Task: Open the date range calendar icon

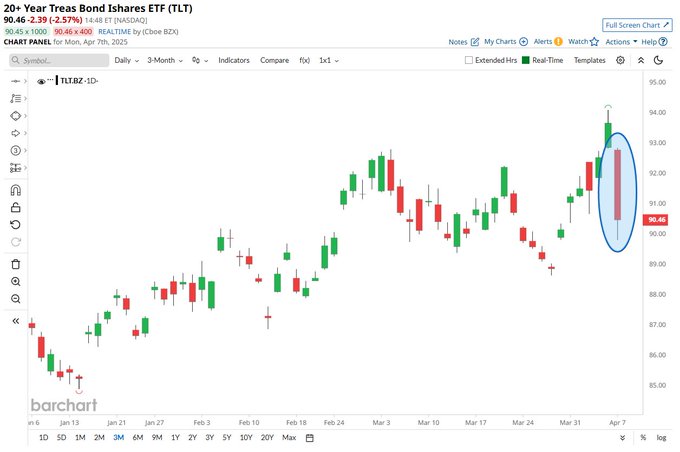Action: pos(310,438)
